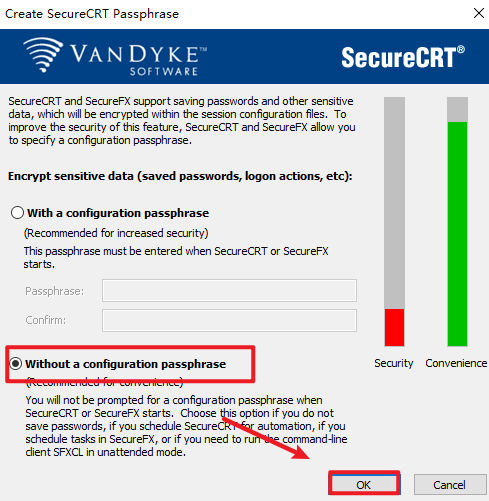The height and width of the screenshot is (501, 489).
Task: Click the red Security level bar
Action: click(394, 328)
